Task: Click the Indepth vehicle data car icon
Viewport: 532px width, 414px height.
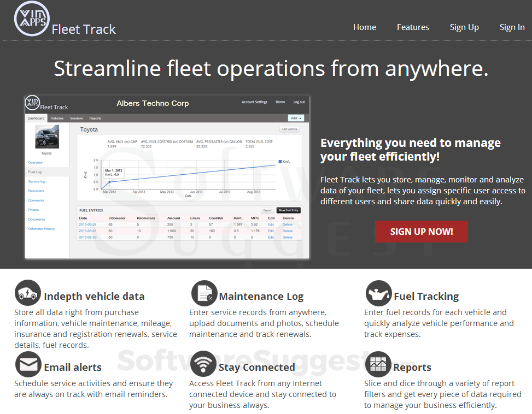Action: click(28, 293)
